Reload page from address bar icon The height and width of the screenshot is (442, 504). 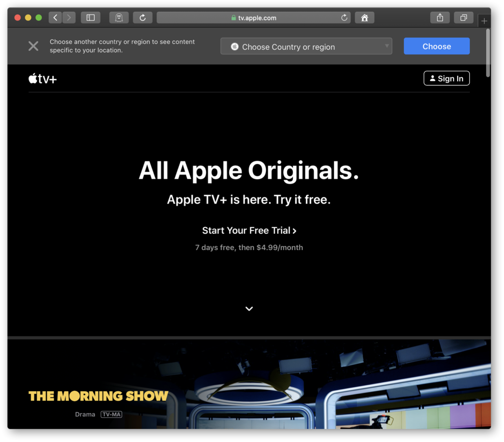(x=344, y=18)
